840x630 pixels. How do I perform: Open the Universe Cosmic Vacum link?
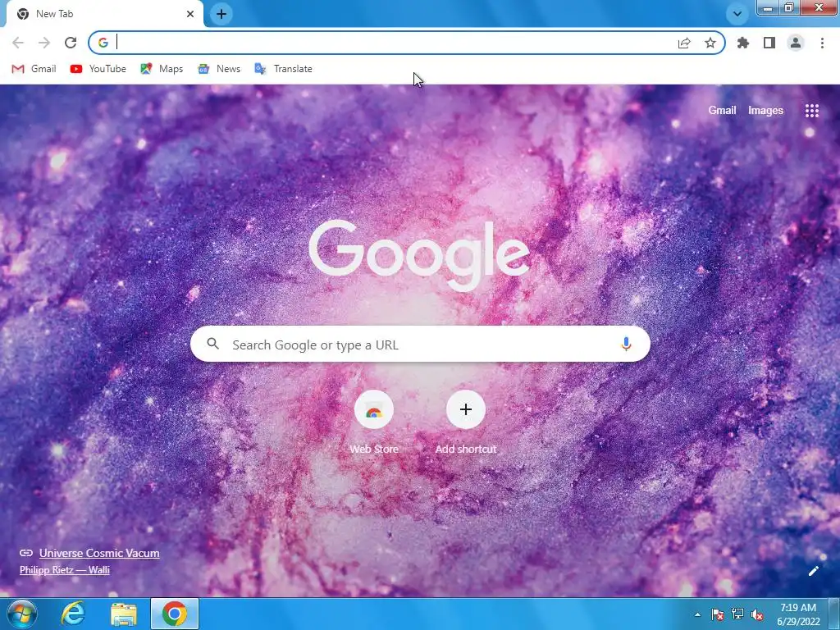pos(99,553)
